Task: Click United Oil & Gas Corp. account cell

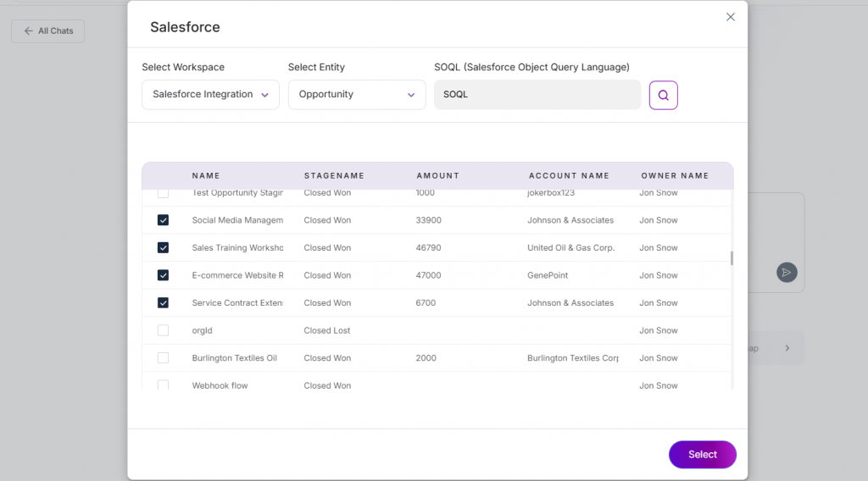Action: click(x=570, y=247)
